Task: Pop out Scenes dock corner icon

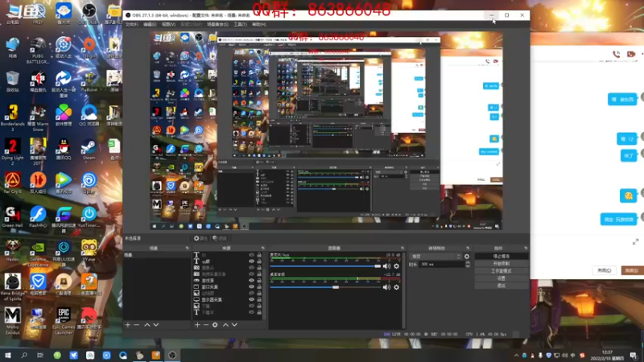Action: point(188,248)
